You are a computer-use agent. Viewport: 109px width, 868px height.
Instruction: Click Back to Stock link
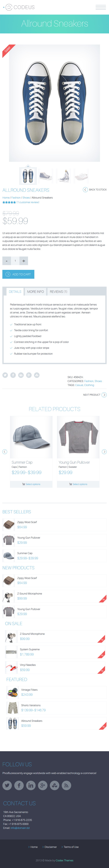point(95,190)
